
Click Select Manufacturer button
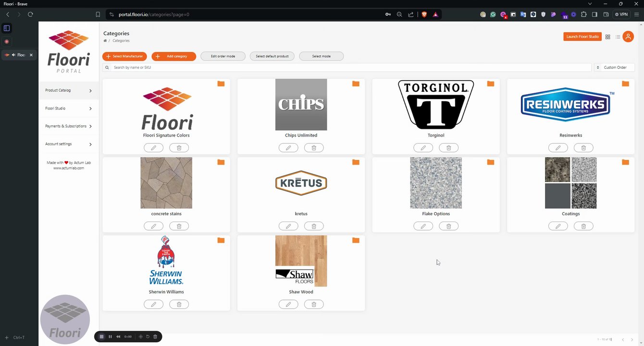tap(124, 56)
